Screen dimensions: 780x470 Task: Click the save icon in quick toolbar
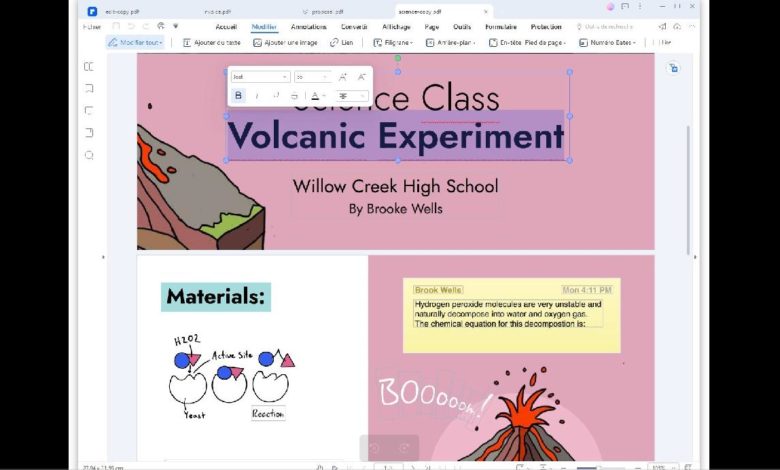[x=116, y=26]
